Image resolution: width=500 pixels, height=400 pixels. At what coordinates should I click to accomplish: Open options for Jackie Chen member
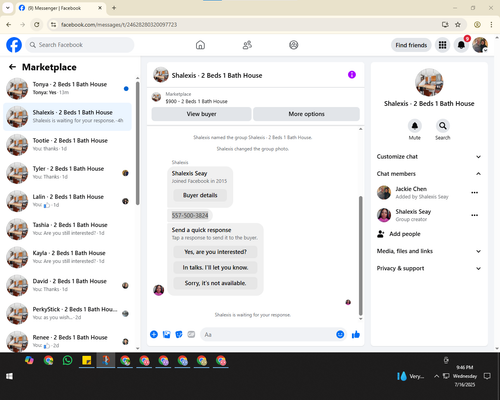coord(475,193)
